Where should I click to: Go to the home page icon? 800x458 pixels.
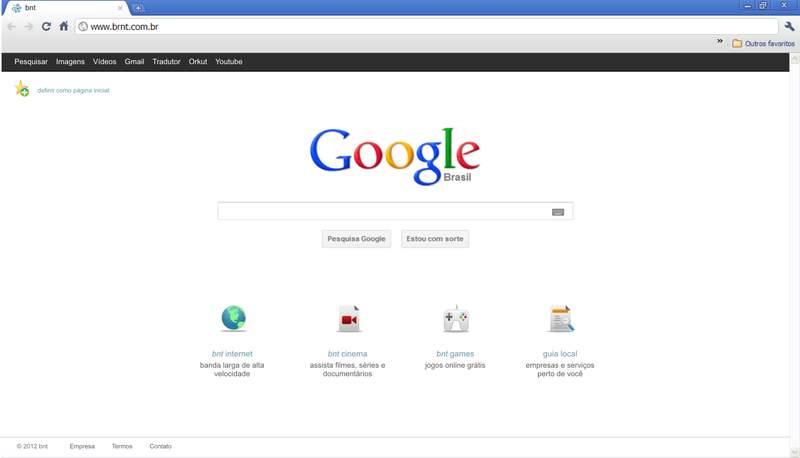point(63,27)
